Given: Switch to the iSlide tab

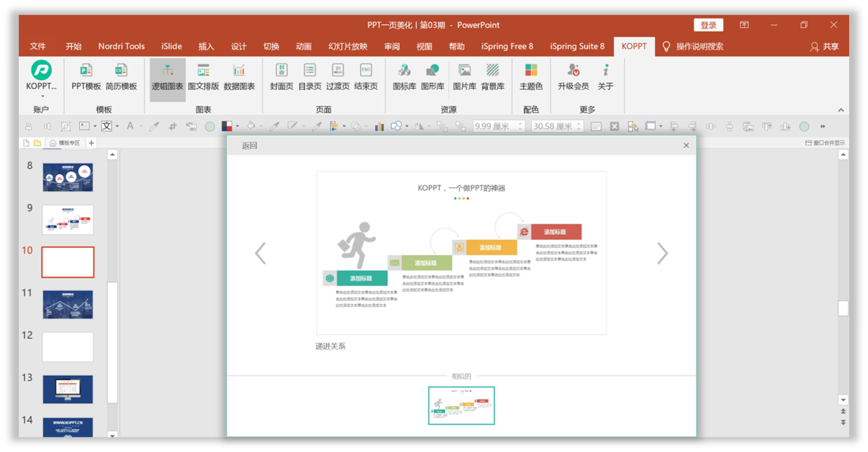Looking at the screenshot, I should [171, 46].
